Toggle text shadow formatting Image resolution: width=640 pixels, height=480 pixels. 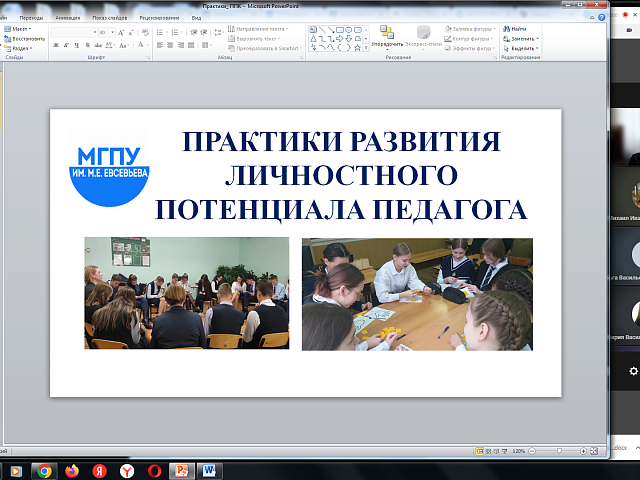[x=87, y=45]
